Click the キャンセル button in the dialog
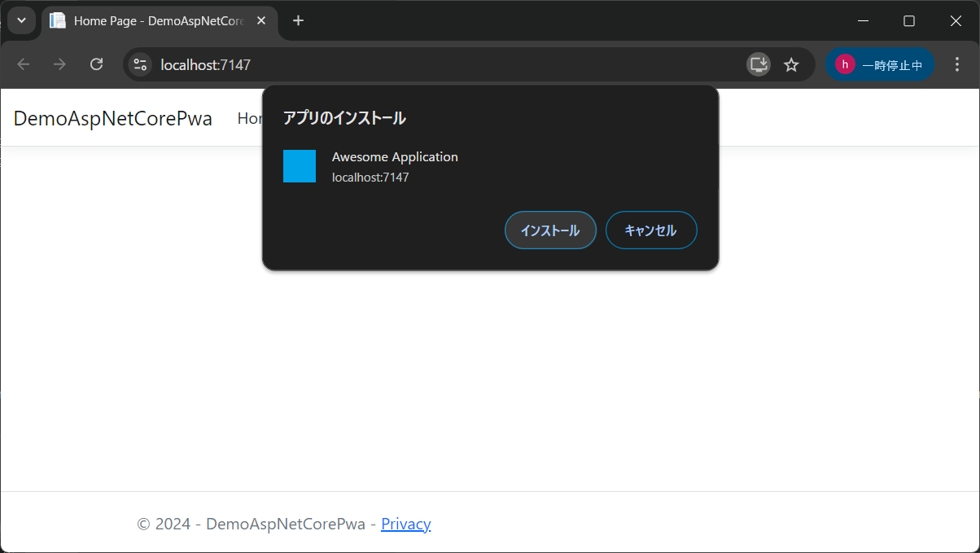Viewport: 980px width, 553px height. click(x=651, y=230)
